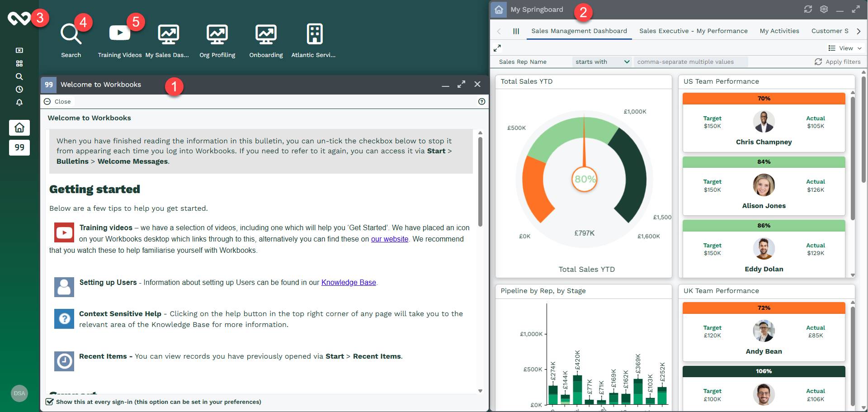Click the notifications bell in the sidebar
This screenshot has height=412, width=868.
tap(19, 102)
